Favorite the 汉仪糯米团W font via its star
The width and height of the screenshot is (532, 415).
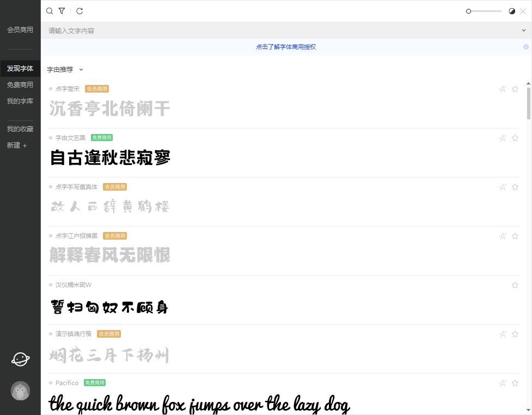(x=515, y=285)
